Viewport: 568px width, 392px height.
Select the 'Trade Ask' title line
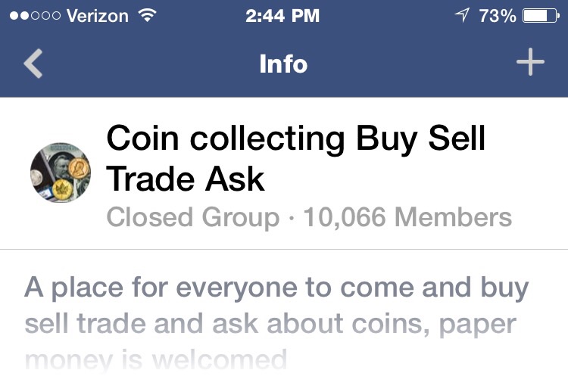[x=185, y=179]
